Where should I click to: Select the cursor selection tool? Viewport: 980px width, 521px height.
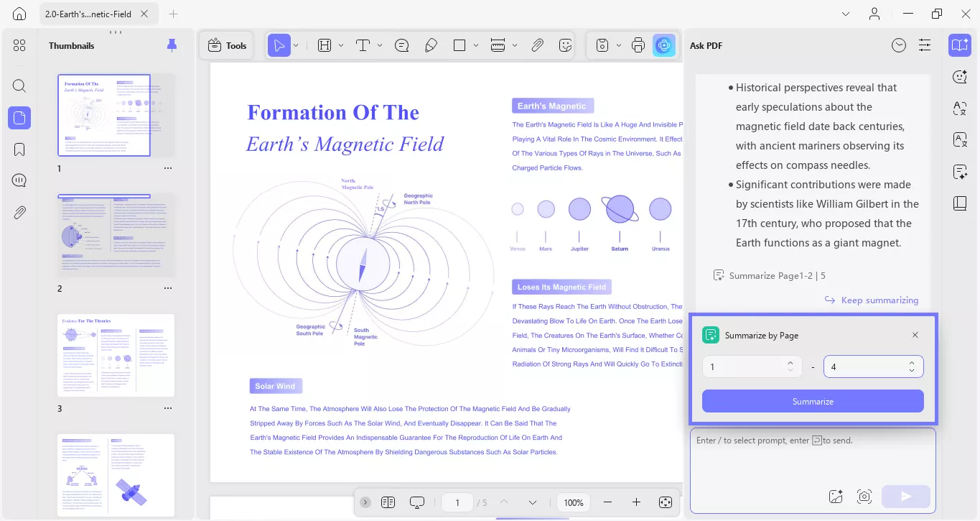[x=279, y=45]
